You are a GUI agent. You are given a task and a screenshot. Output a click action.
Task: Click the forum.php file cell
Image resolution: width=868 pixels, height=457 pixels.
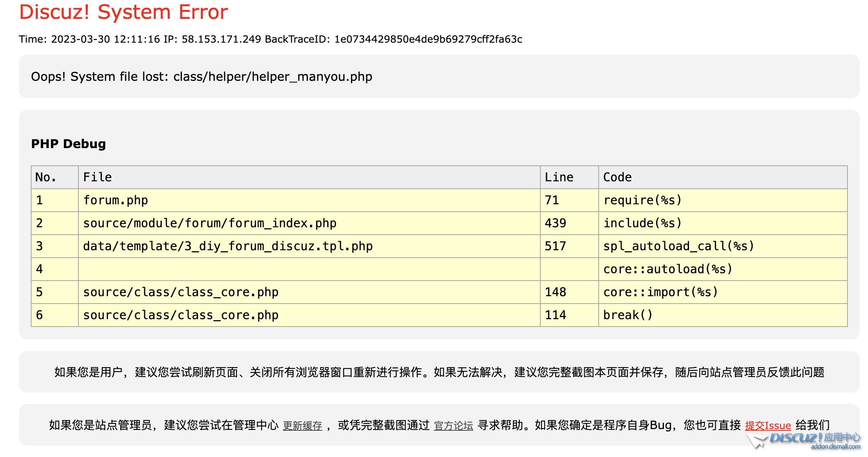click(115, 200)
